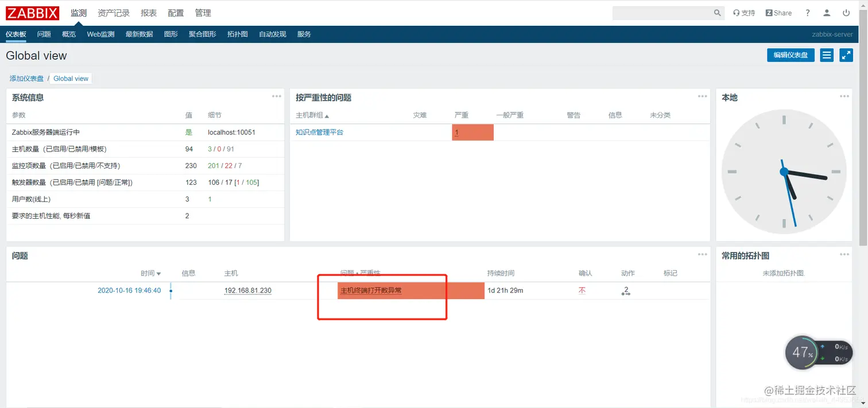Click inside the top search field

coord(662,13)
